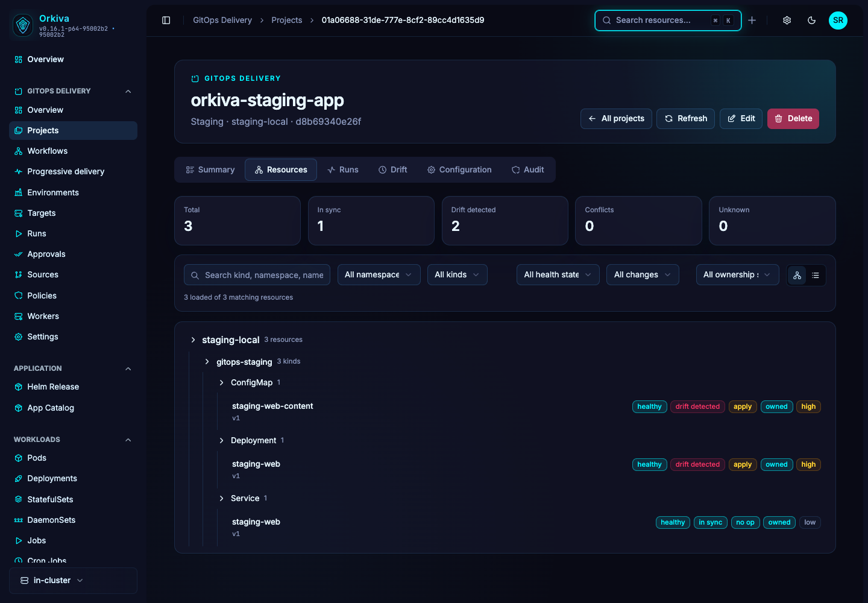The image size is (868, 603).
Task: Open App Catalog in the sidebar
Action: 73,408
